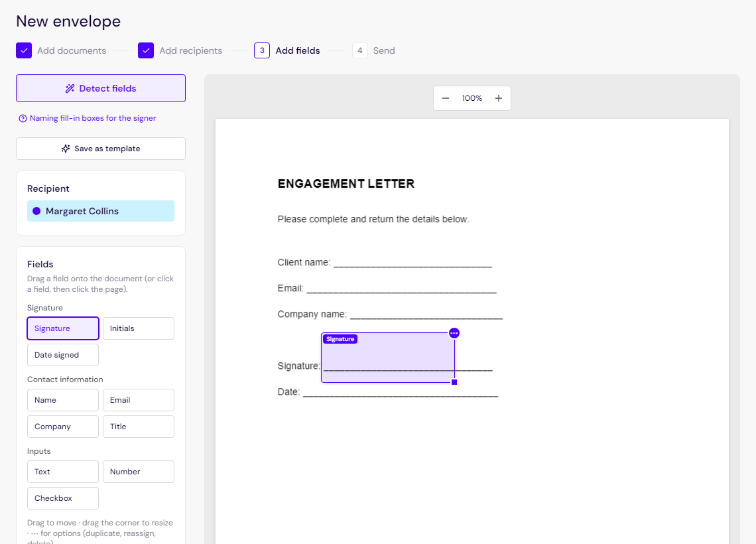Click the signature field resize corner handle
The width and height of the screenshot is (756, 544).
pyautogui.click(x=454, y=382)
